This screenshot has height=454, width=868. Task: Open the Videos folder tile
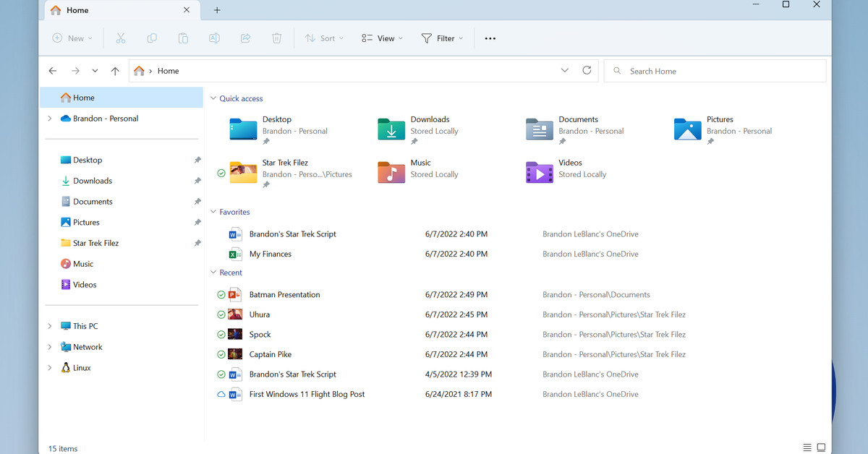pos(540,172)
